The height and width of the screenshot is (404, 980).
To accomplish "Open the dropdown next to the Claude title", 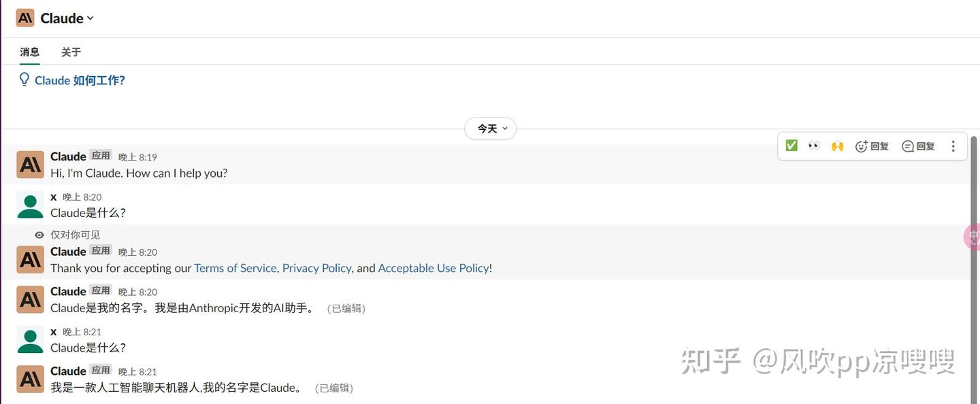I will coord(90,18).
